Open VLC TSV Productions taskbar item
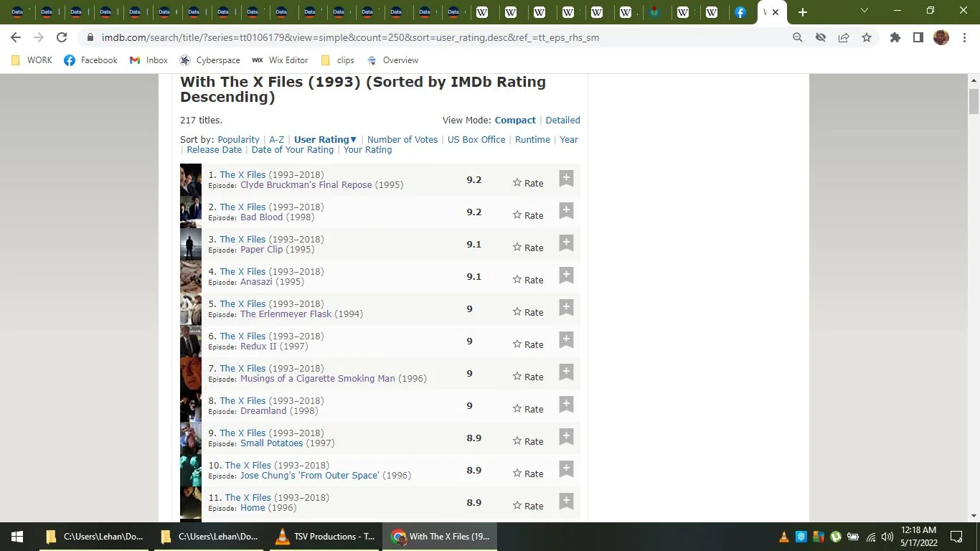980x551 pixels. (x=325, y=537)
